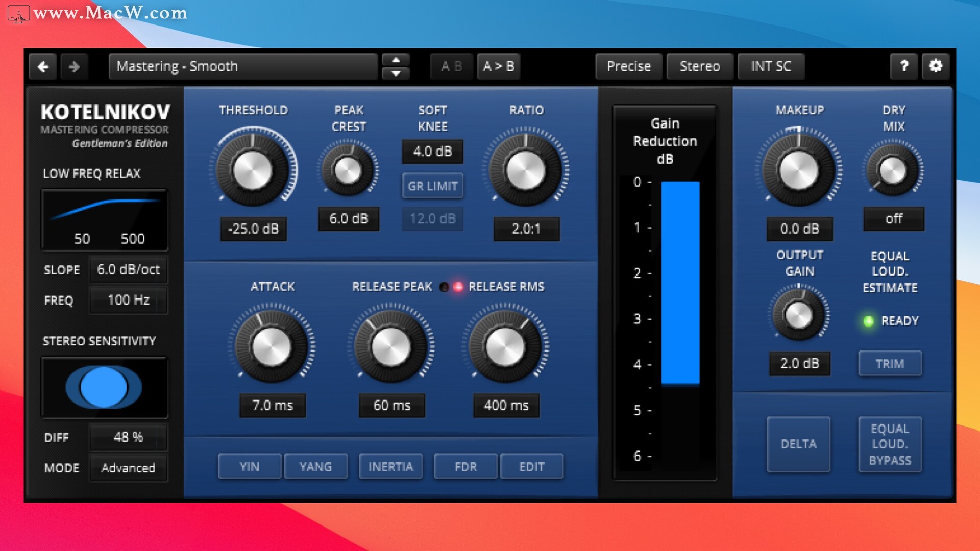The height and width of the screenshot is (551, 980).
Task: Open the Precise quality mode selector
Action: click(x=629, y=66)
